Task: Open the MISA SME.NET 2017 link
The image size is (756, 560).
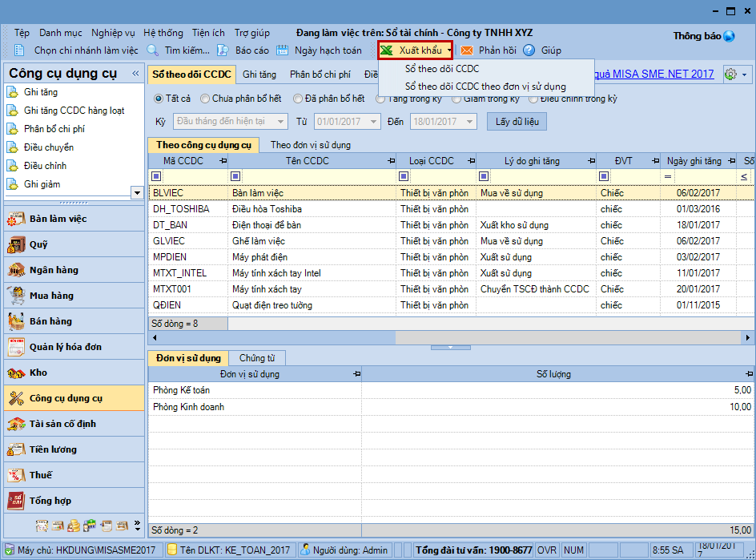Action: [653, 74]
